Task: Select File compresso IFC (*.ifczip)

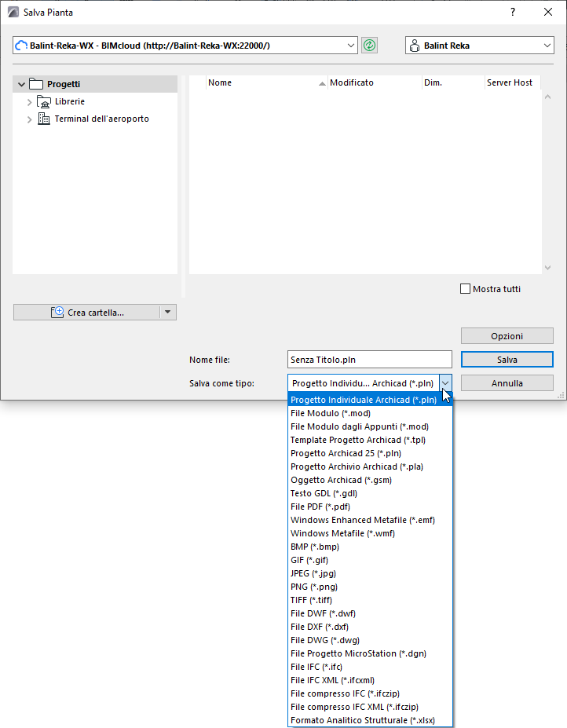Action: coord(370,693)
